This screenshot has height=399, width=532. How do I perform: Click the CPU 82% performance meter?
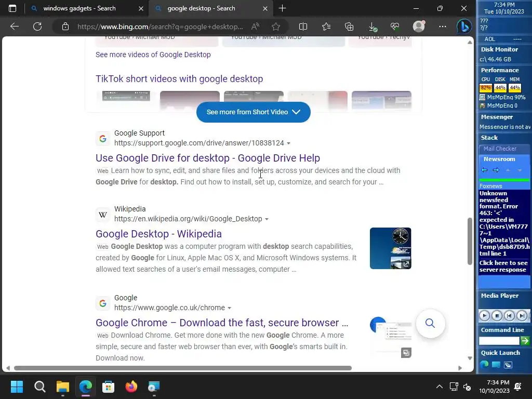486,88
